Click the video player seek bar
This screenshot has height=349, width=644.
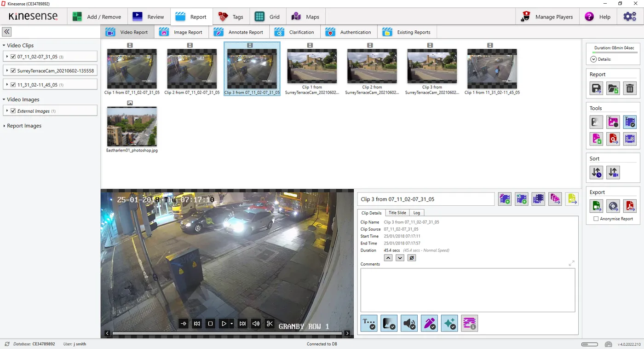pos(227,333)
